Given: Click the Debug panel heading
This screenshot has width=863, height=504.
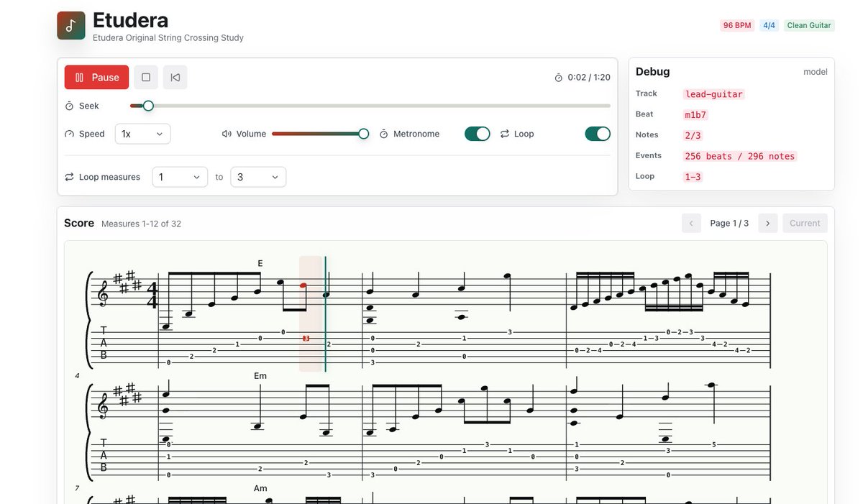Looking at the screenshot, I should click(653, 71).
